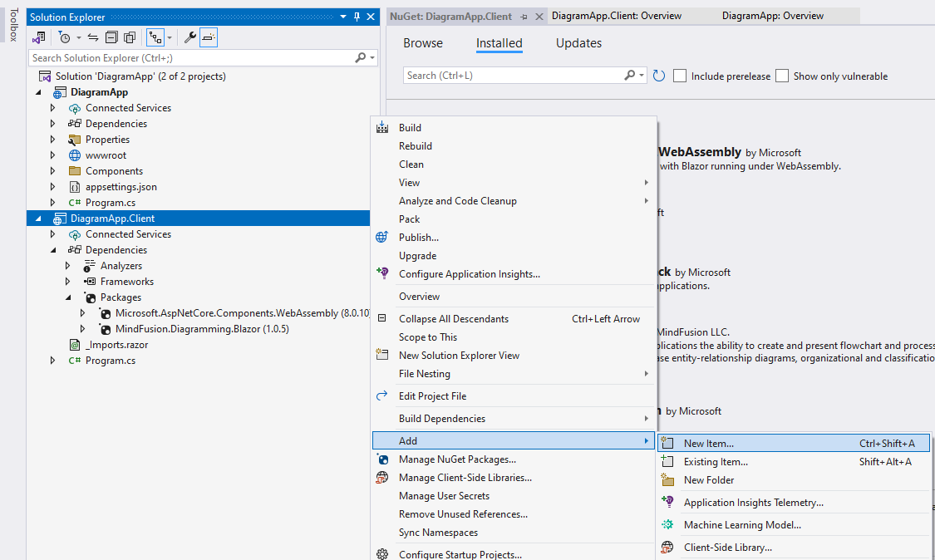
Task: Click the Build icon in context menu
Action: (x=382, y=127)
